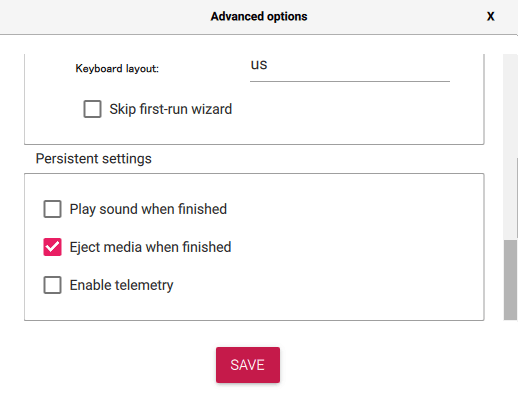Viewport: 518px width, 397px height.
Task: Uncheck the Eject media when finished checkbox
Action: point(52,247)
